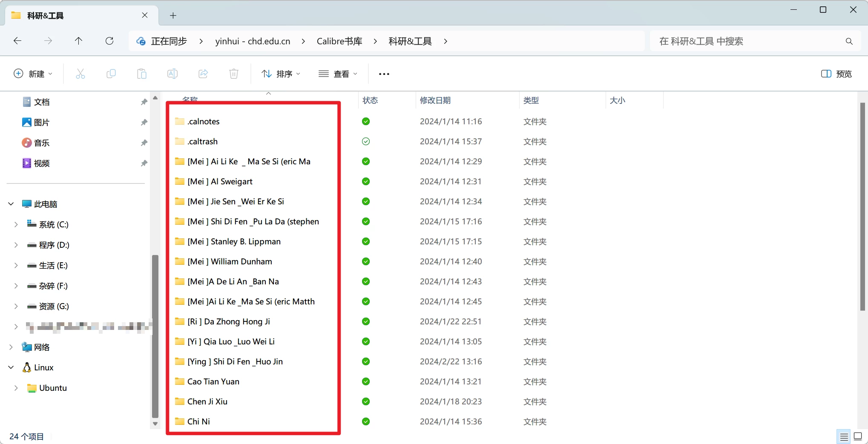Switch to details view layout icon
Screen dimensions: 868x444
(844, 437)
